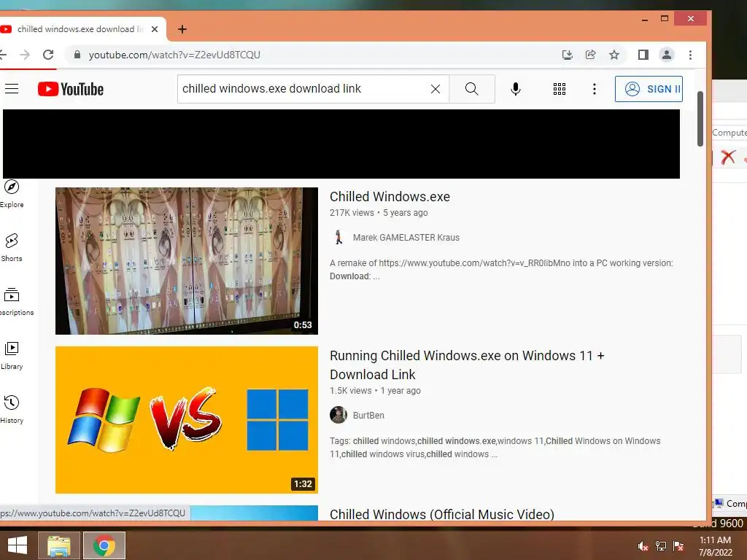Click the description starting "A remake of"
747x560 pixels.
click(501, 270)
